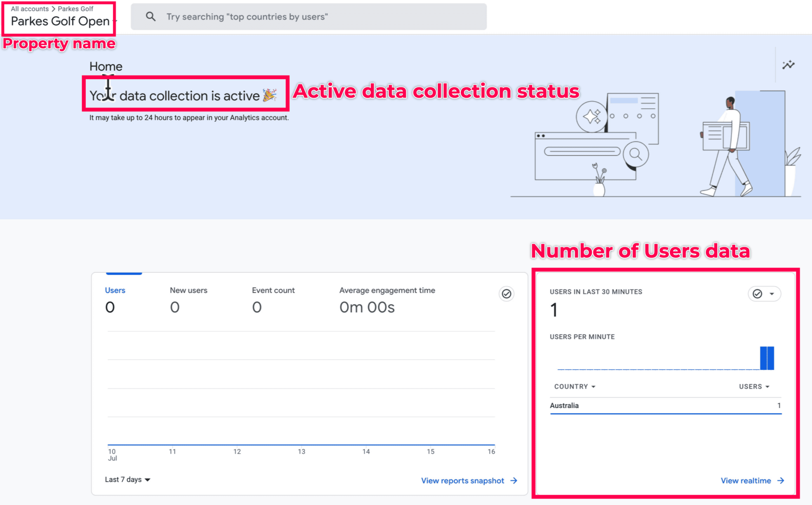Click the 24 hours notice text
Viewport: 812px width, 505px height.
tap(189, 118)
